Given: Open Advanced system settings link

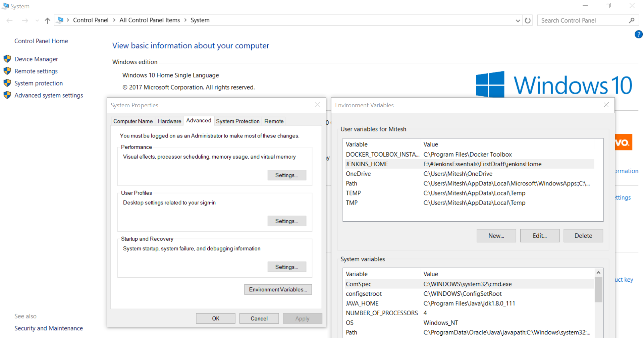Looking at the screenshot, I should (49, 95).
